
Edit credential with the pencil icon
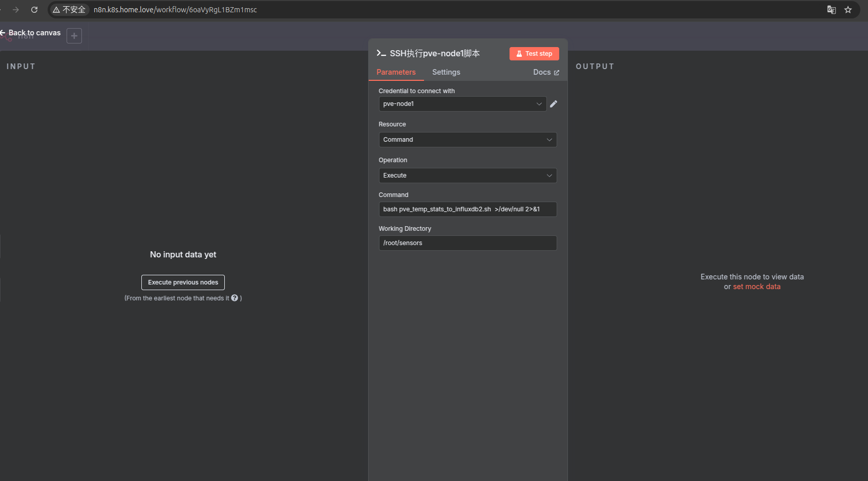(554, 104)
